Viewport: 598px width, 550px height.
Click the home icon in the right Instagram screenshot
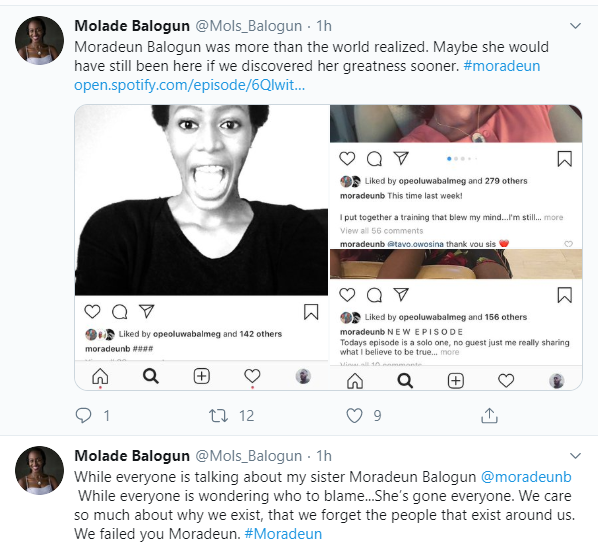tap(355, 381)
